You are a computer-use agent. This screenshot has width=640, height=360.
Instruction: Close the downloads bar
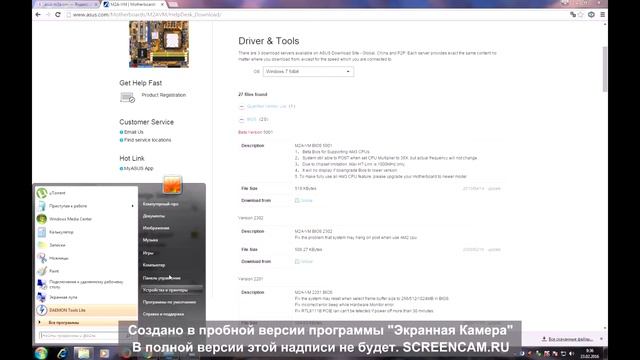pos(601,339)
